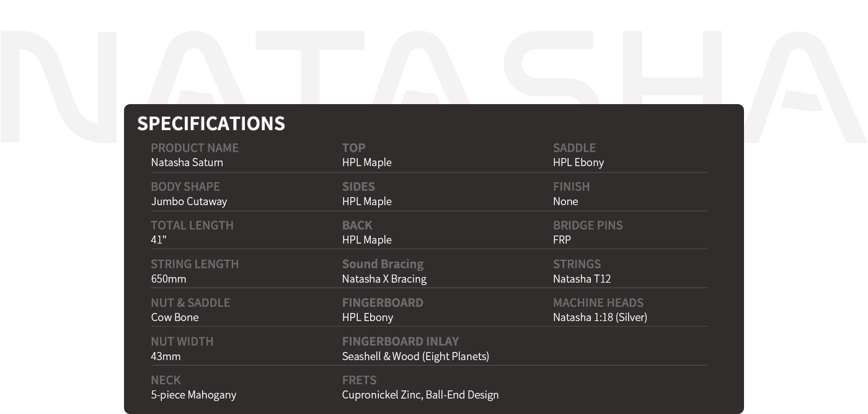This screenshot has height=414, width=868.
Task: Click the PRODUCT NAME label
Action: 195,148
